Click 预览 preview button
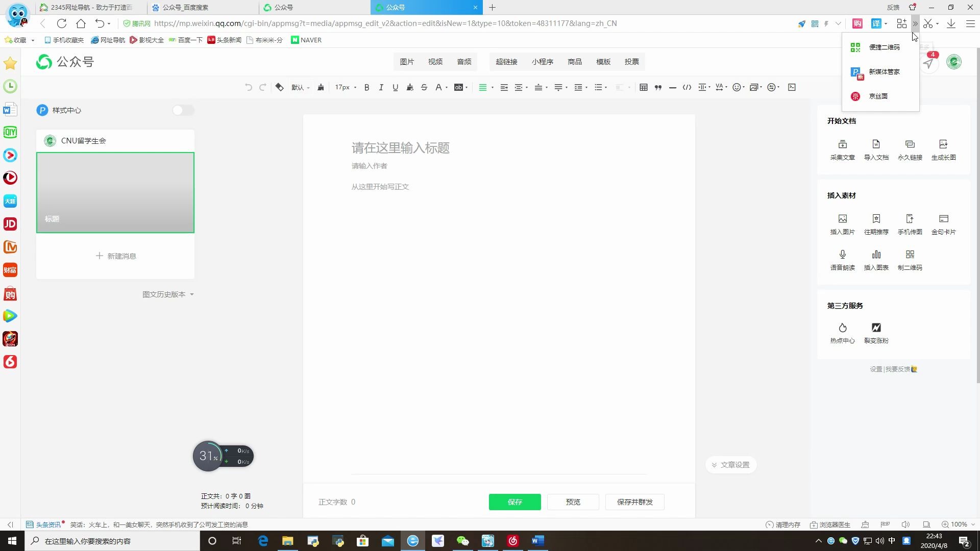Screen dimensions: 980x551 click(573, 502)
